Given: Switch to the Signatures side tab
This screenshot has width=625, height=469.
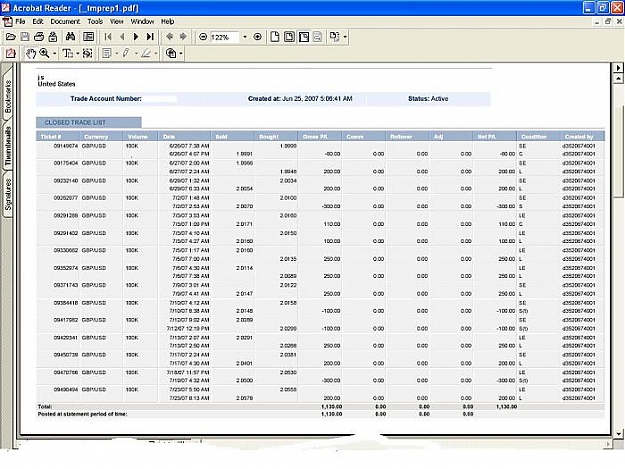Looking at the screenshot, I should coord(8,194).
